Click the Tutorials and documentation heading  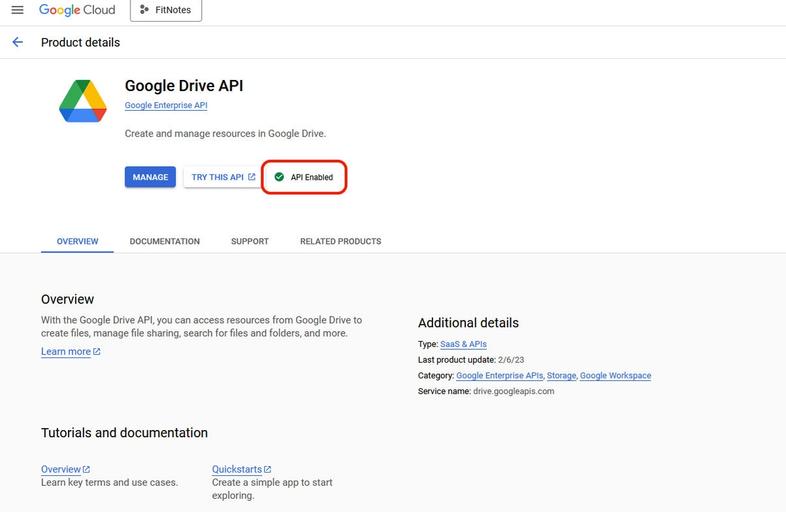point(124,433)
